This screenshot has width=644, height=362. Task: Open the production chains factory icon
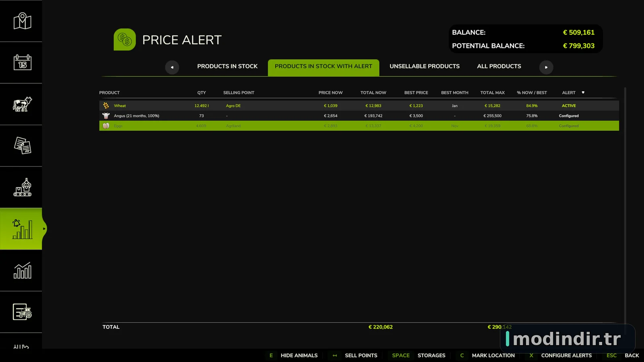click(x=22, y=187)
